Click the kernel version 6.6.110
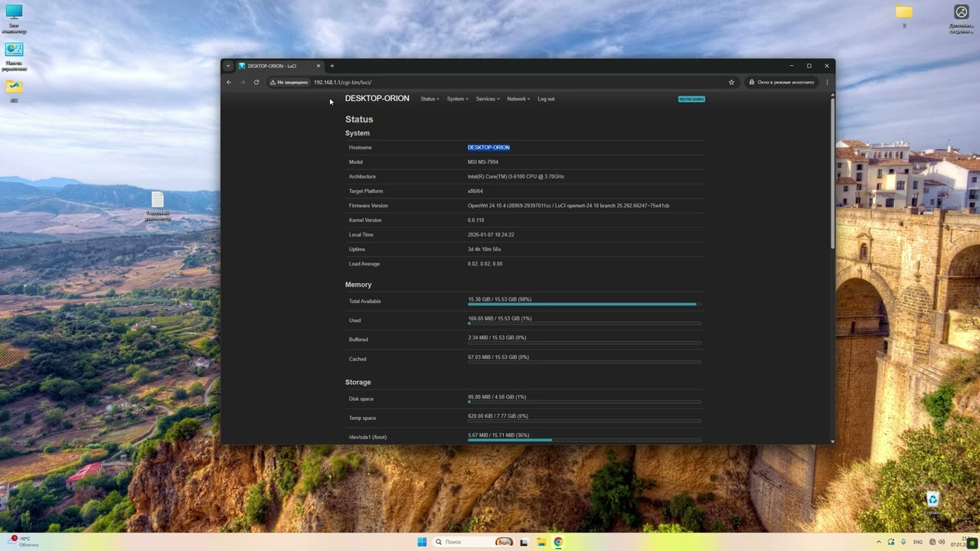Screen dimensions: 980x551 475,220
